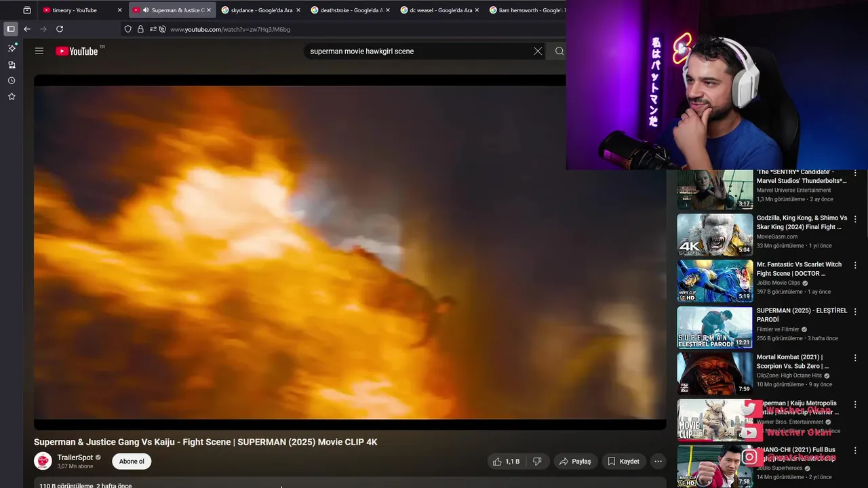Click the blocked trackers icon in address bar
This screenshot has height=488, width=868.
(163, 29)
